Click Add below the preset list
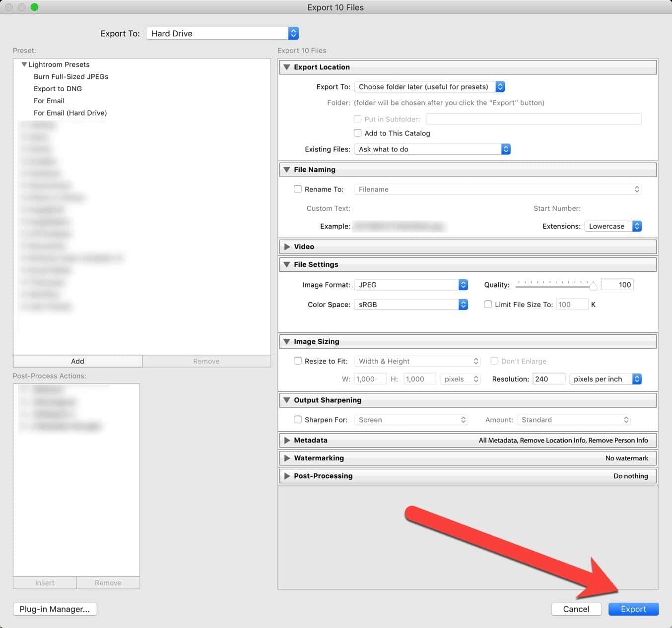 point(77,361)
